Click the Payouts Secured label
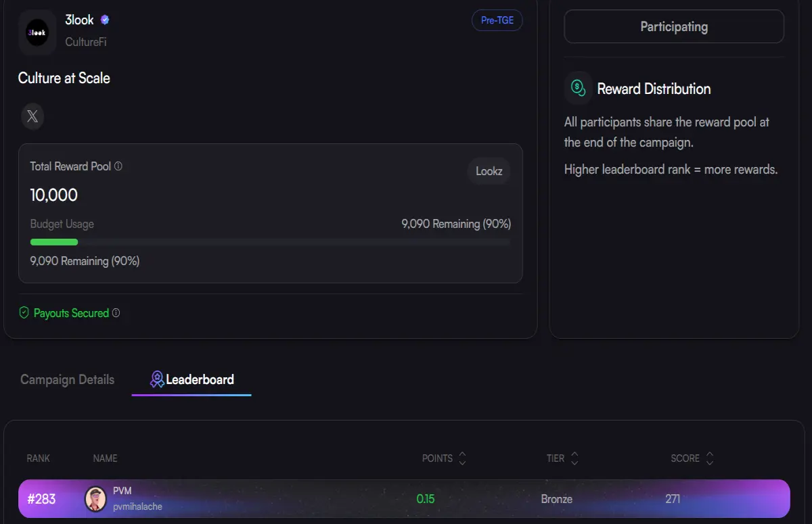 71,313
